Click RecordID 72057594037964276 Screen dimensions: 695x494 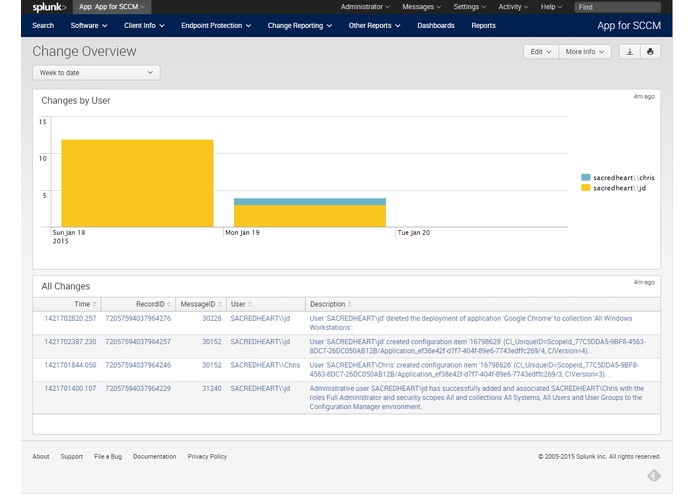(x=138, y=319)
